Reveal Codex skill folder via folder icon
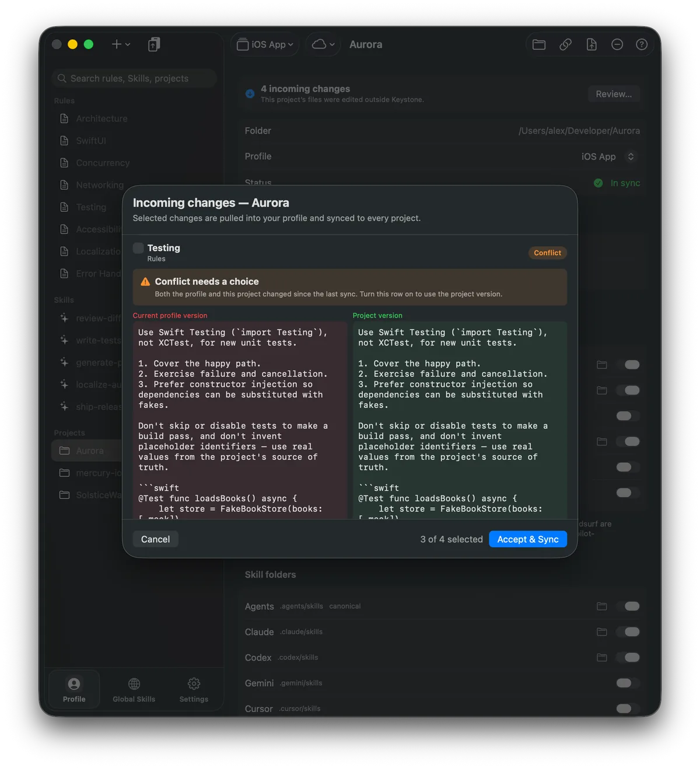700x768 pixels. coord(602,658)
